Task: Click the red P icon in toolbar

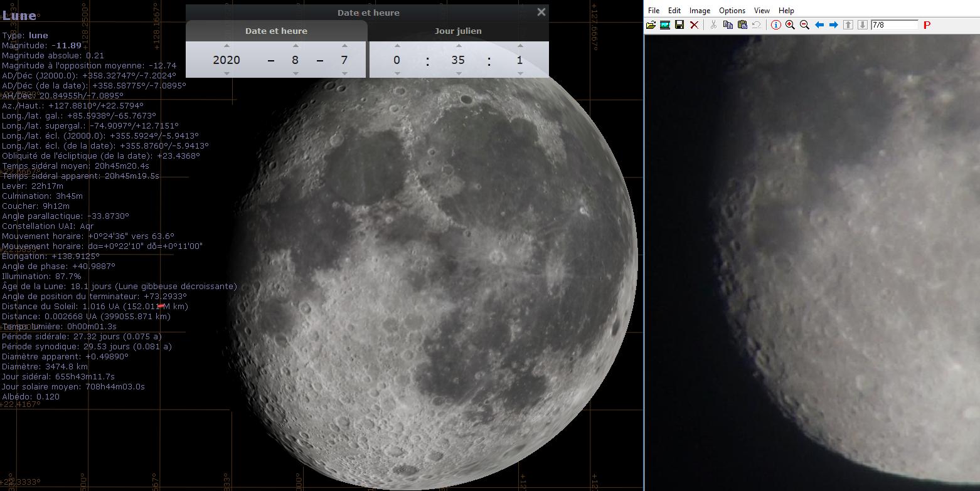Action: 927,25
